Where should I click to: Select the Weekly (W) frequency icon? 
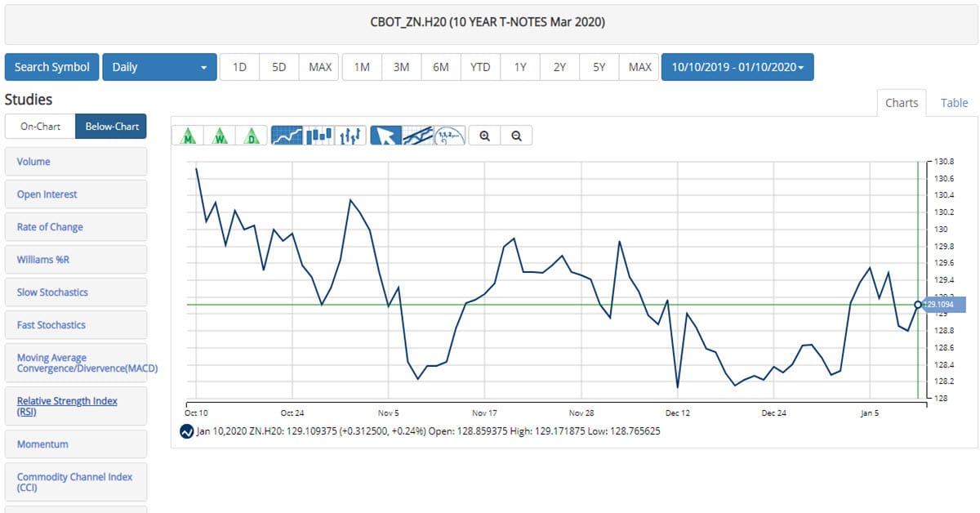(x=220, y=135)
